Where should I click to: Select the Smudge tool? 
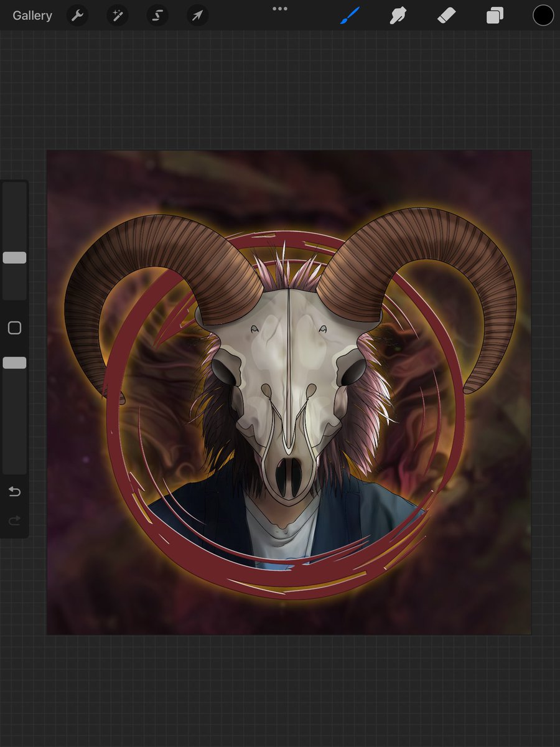coord(398,16)
